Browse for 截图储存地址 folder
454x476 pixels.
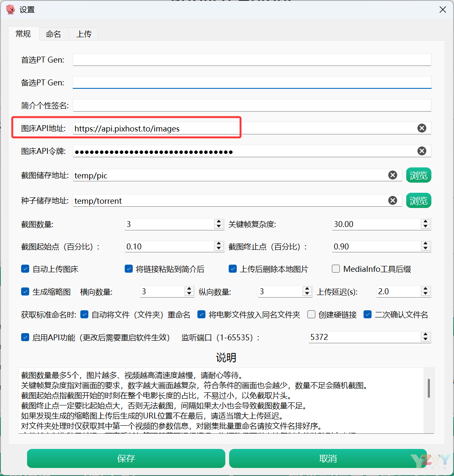418,175
